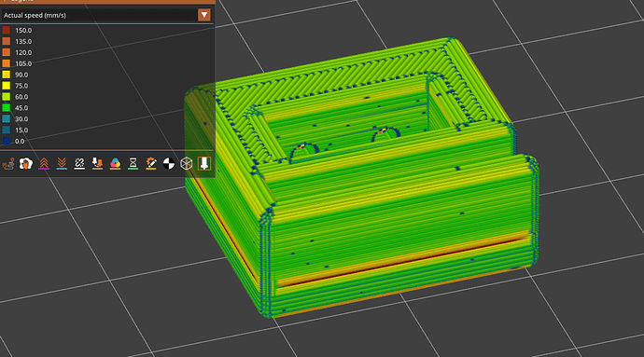Show retractions with upward chevrons icon

tap(44, 164)
